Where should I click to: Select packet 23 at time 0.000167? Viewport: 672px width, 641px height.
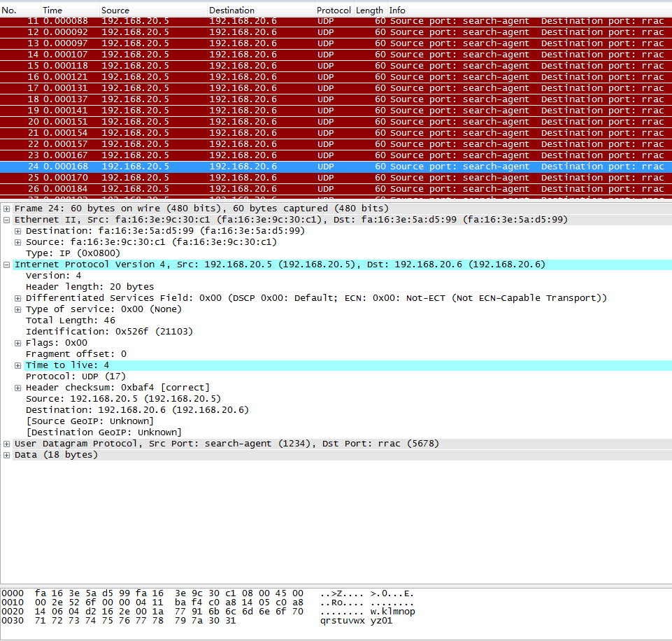pyautogui.click(x=336, y=155)
